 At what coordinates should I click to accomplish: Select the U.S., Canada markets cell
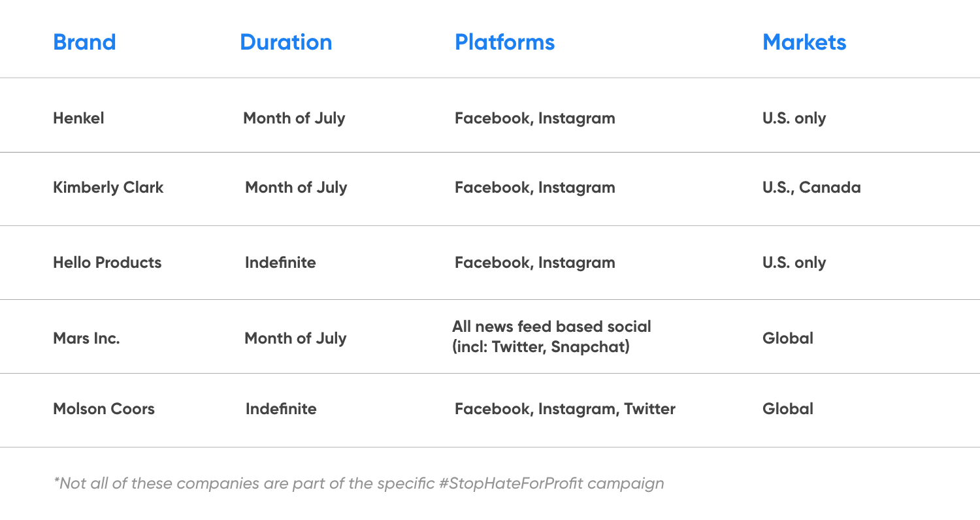click(811, 188)
